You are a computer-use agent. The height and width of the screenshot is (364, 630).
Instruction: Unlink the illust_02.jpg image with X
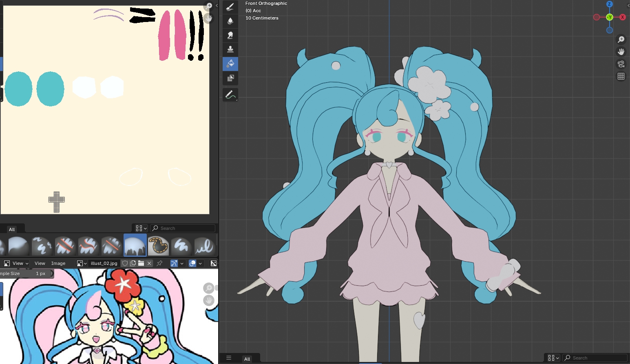coord(149,263)
